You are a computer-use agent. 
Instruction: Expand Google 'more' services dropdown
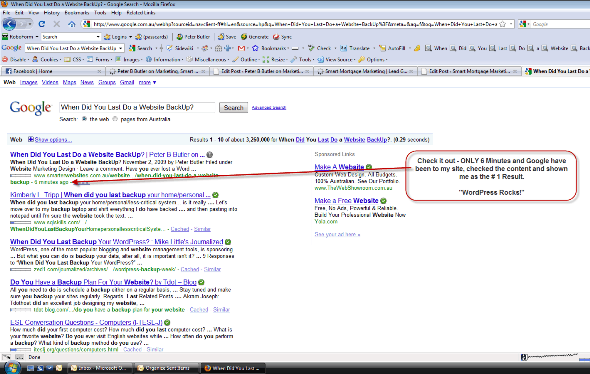(x=147, y=82)
